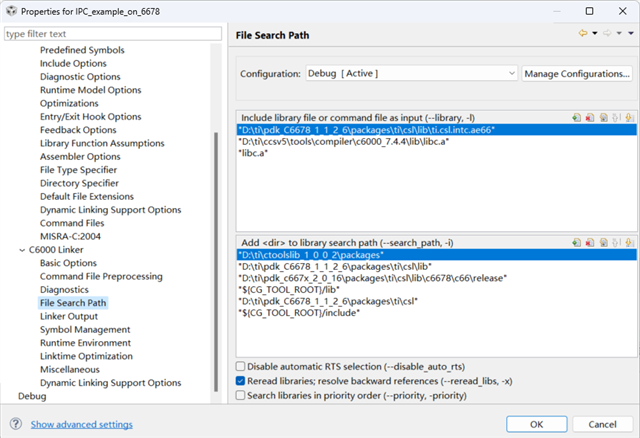Image resolution: width=640 pixels, height=438 pixels.
Task: Select Include Options in the tree
Action: (x=73, y=63)
